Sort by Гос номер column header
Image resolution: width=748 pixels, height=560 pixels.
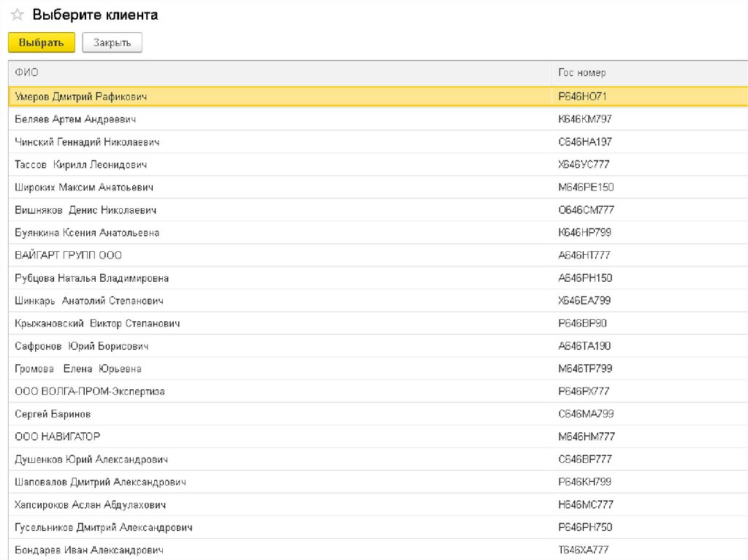tap(581, 73)
